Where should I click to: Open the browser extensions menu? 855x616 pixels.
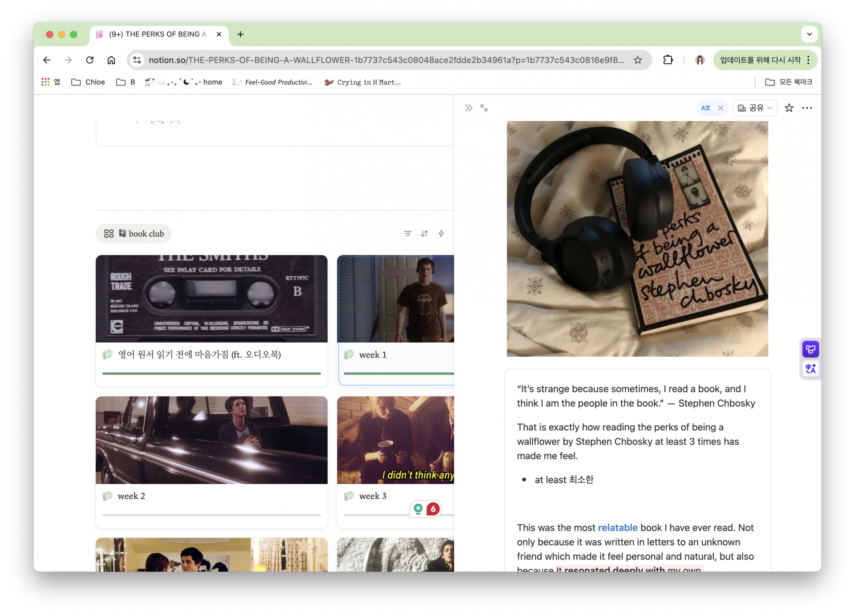(668, 60)
